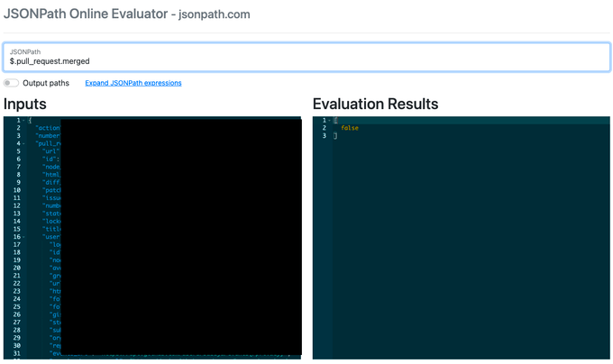Viewport: 613px width, 364px height.
Task: Click the closing bracket in Evaluation Results
Action: [x=336, y=136]
